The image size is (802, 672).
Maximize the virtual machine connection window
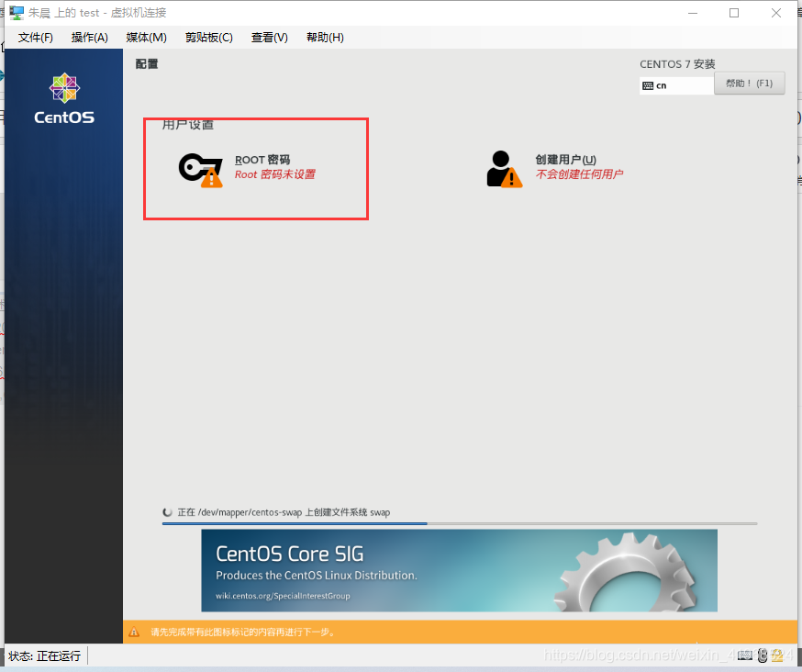click(x=734, y=13)
